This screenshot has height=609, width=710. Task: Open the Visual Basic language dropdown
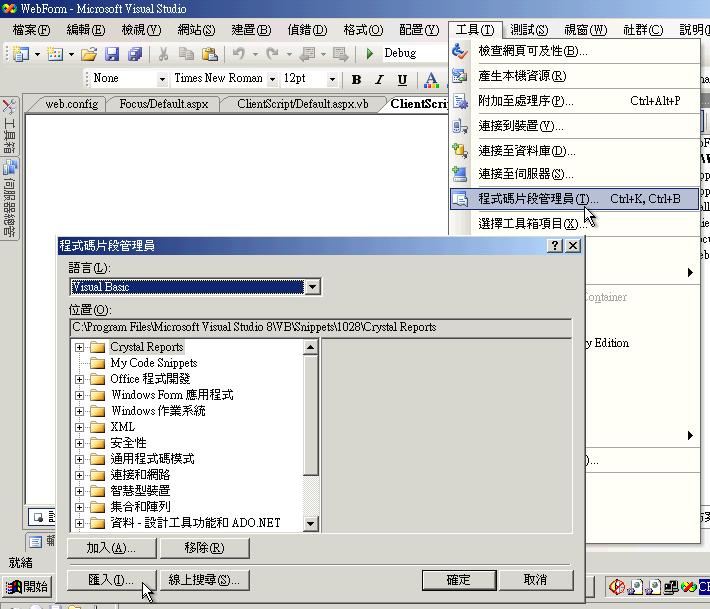coord(312,287)
